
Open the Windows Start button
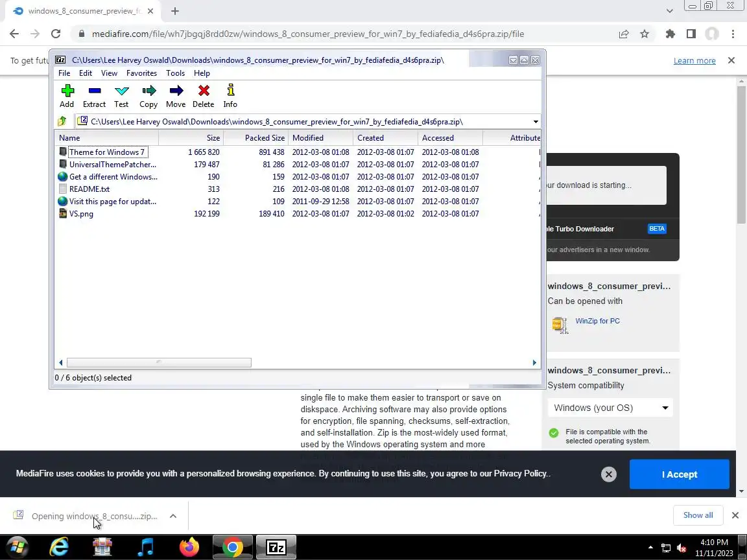(x=18, y=547)
